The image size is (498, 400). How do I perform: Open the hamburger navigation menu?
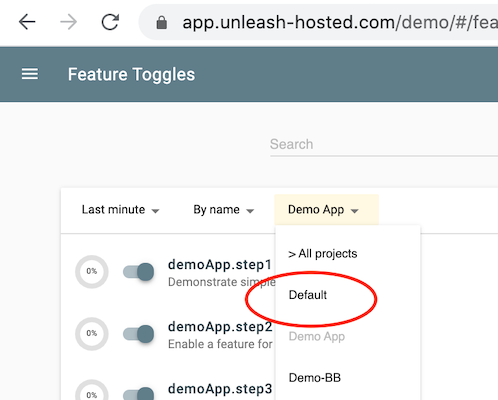(30, 74)
